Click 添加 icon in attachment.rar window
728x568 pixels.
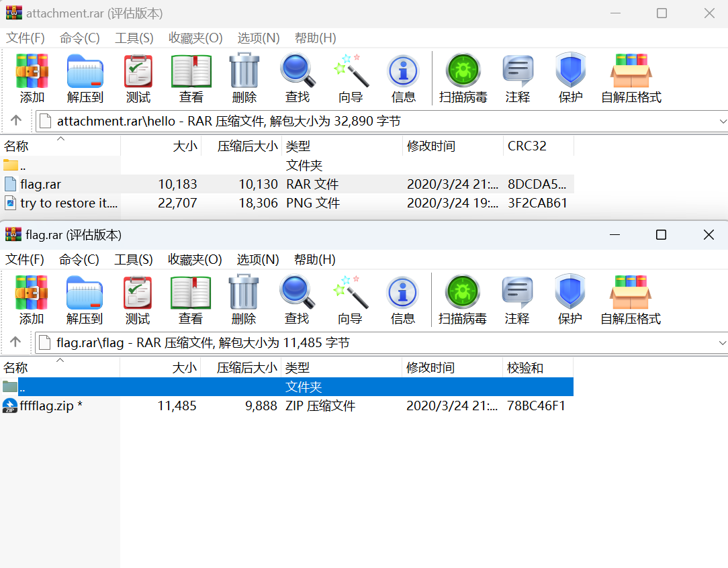coord(32,71)
